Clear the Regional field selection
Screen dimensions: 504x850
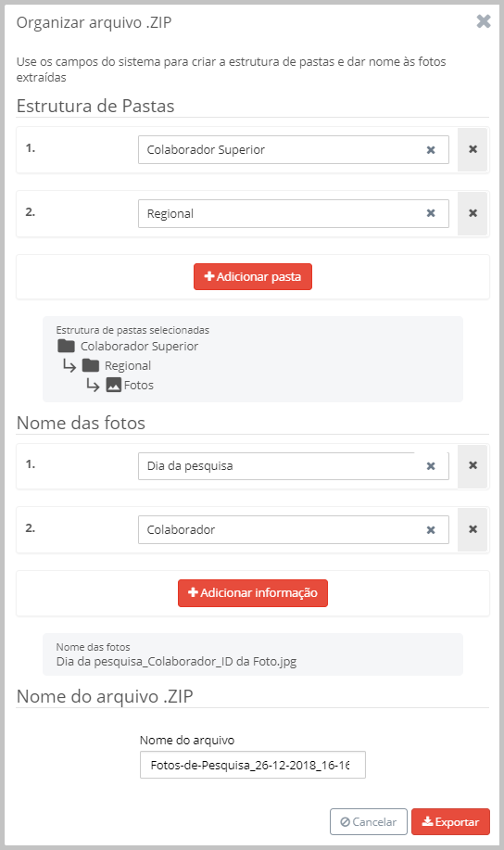click(x=431, y=213)
